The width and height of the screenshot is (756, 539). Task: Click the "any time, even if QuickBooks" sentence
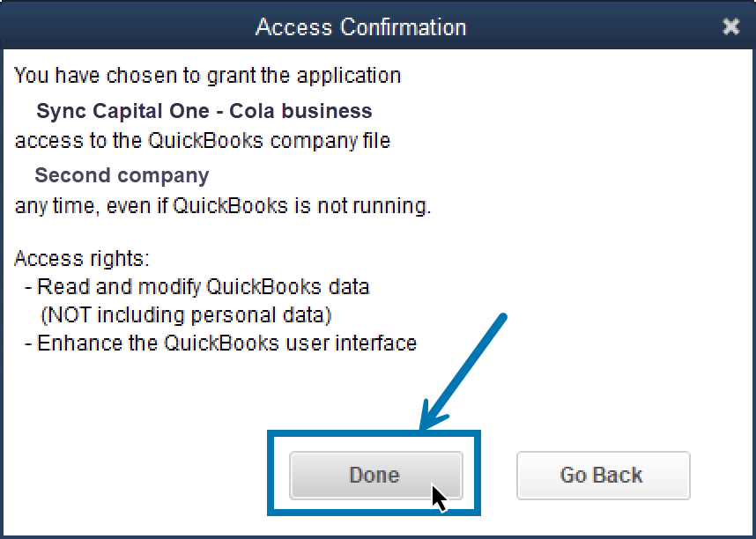(x=223, y=207)
